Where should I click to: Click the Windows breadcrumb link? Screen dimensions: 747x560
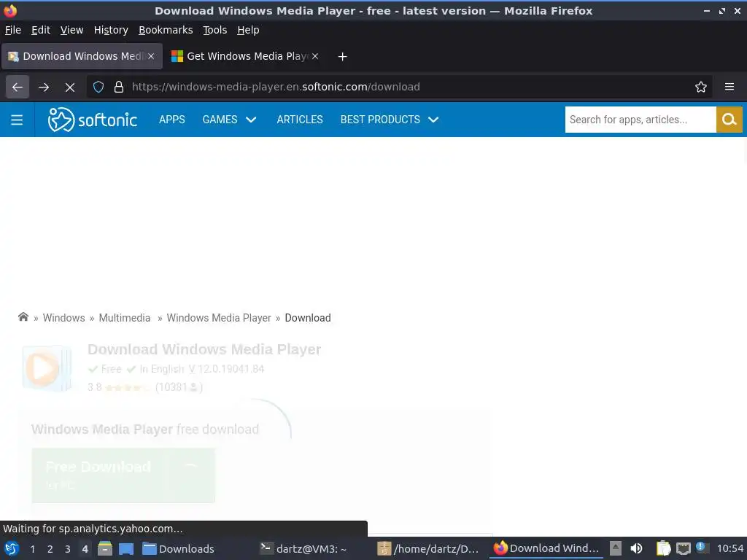click(64, 318)
